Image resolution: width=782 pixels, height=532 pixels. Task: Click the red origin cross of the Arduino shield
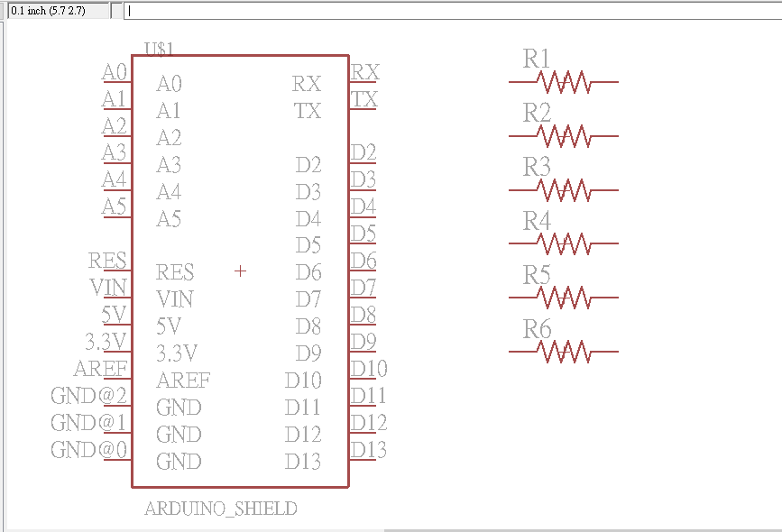coord(240,271)
